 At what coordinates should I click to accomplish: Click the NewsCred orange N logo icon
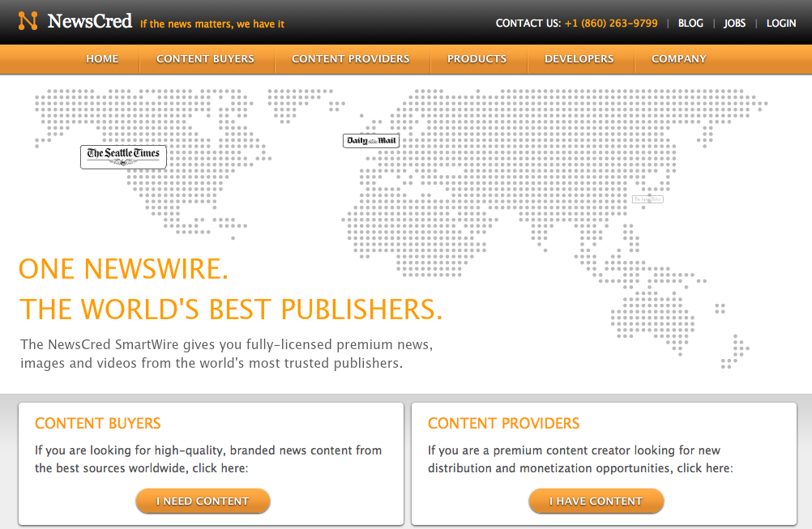[x=28, y=21]
